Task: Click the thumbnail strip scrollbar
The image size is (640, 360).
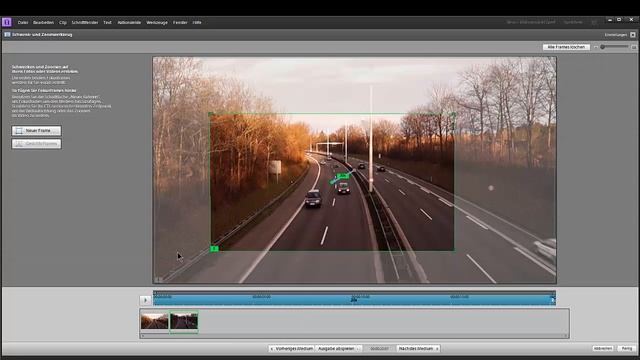Action: [x=354, y=336]
